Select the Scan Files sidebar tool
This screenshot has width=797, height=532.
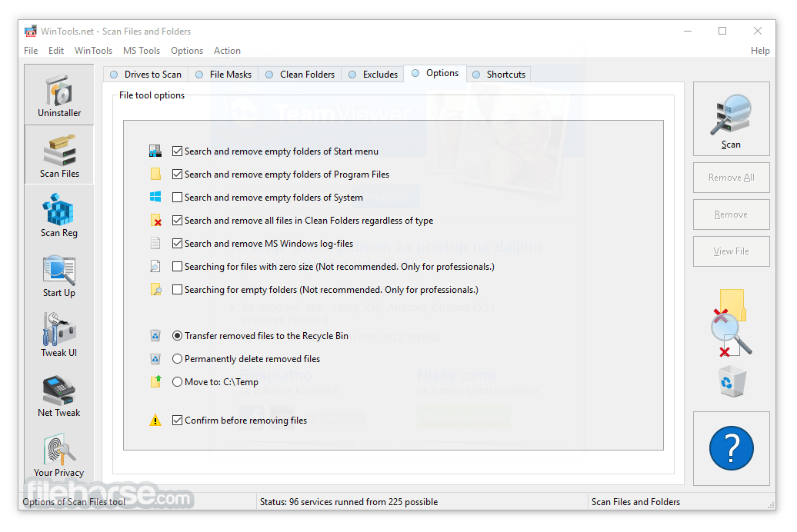point(59,155)
